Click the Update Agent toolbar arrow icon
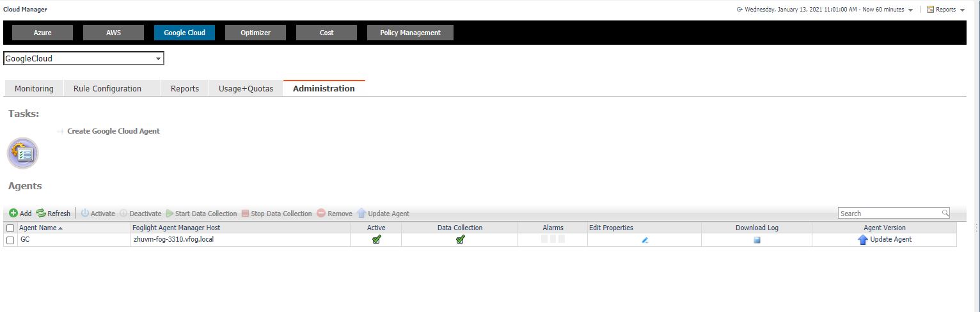The image size is (980, 312). [361, 214]
